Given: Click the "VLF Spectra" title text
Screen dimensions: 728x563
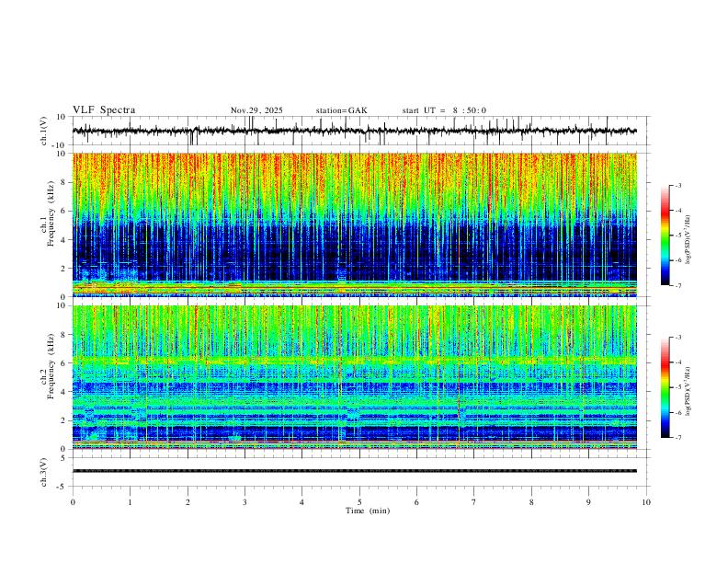Looking at the screenshot, I should tap(104, 110).
